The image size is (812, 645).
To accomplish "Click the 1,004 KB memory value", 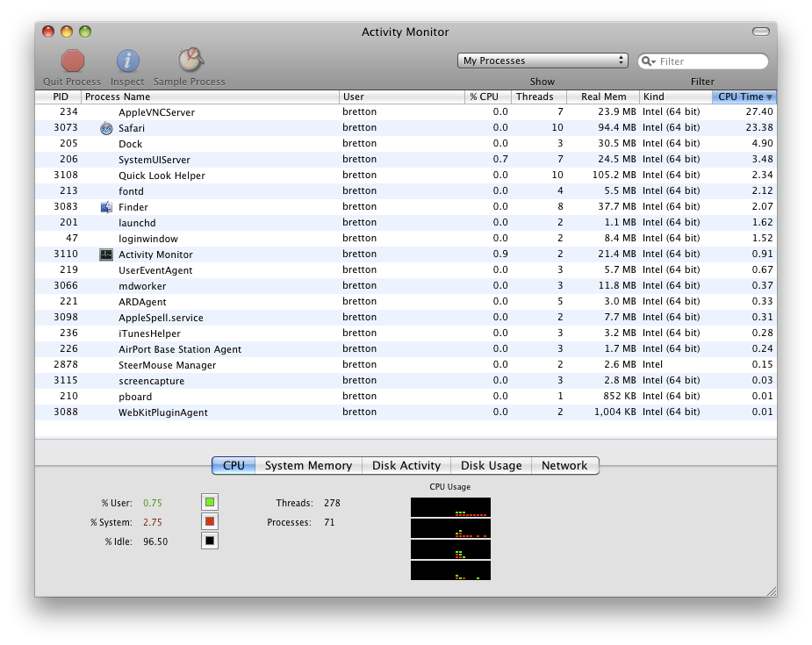I will click(615, 412).
